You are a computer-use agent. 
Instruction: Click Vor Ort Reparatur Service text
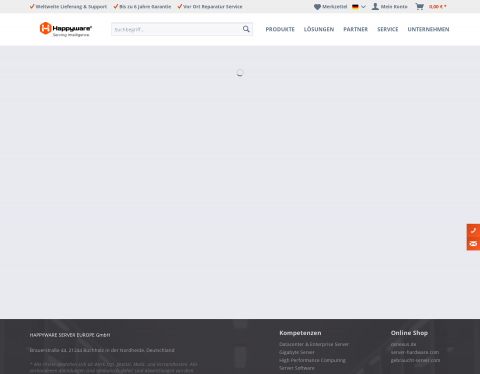click(213, 7)
